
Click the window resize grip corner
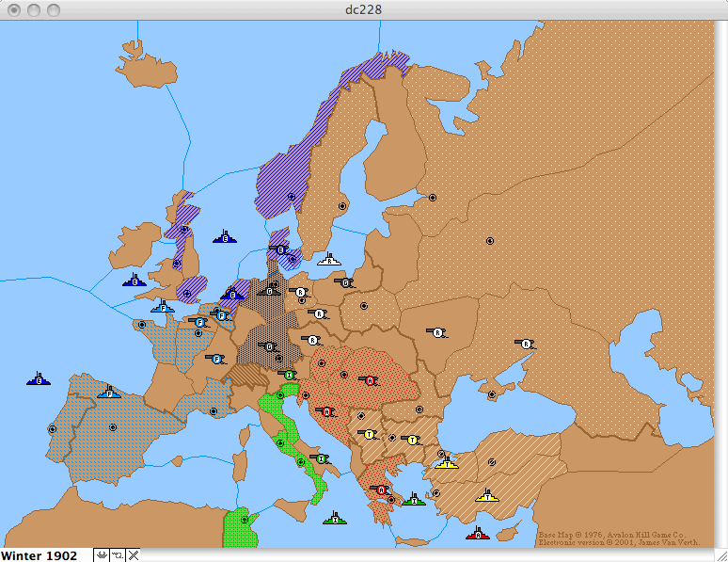coord(721,555)
